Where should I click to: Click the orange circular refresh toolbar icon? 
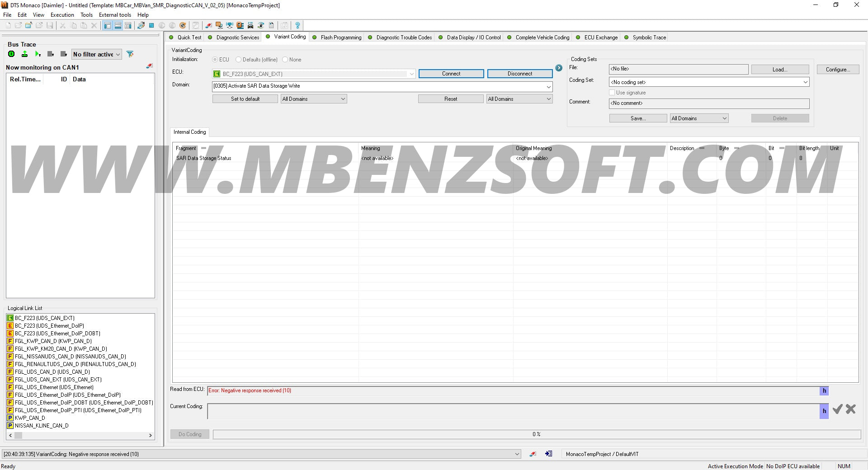(183, 25)
